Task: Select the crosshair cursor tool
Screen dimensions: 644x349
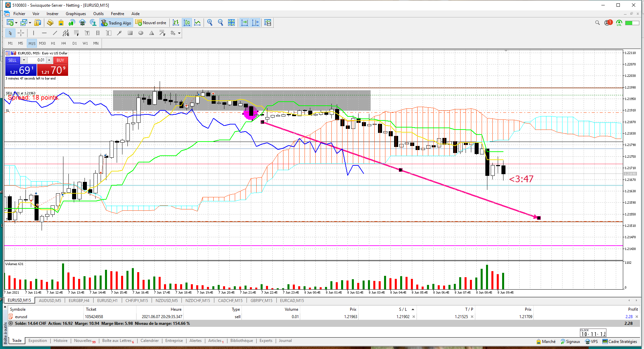Action: point(21,33)
